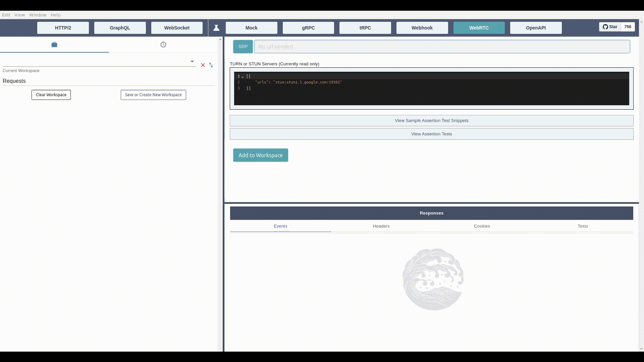Click the wave logo in Responses

(x=433, y=279)
